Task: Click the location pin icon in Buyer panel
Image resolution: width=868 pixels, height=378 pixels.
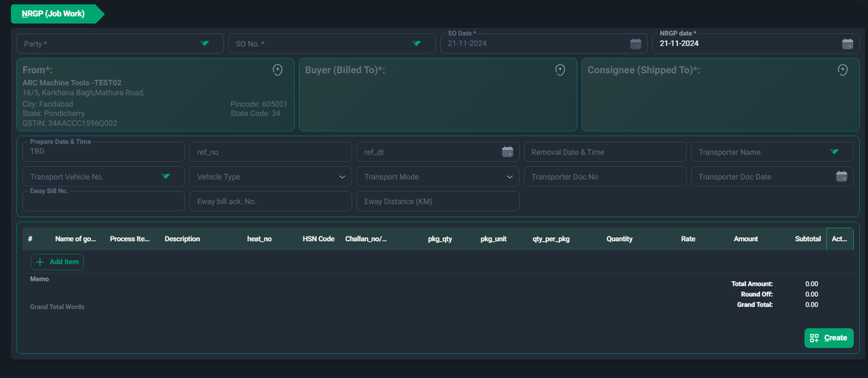Action: coord(560,70)
